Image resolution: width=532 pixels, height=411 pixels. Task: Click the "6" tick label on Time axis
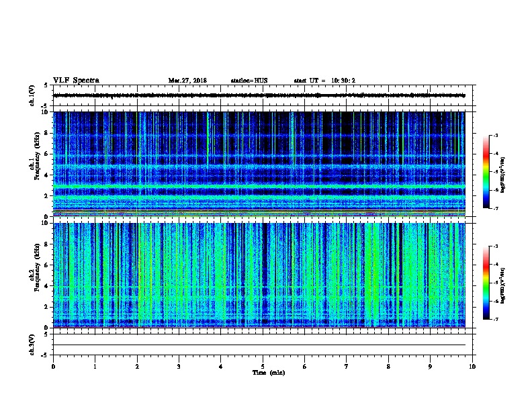pos(305,367)
